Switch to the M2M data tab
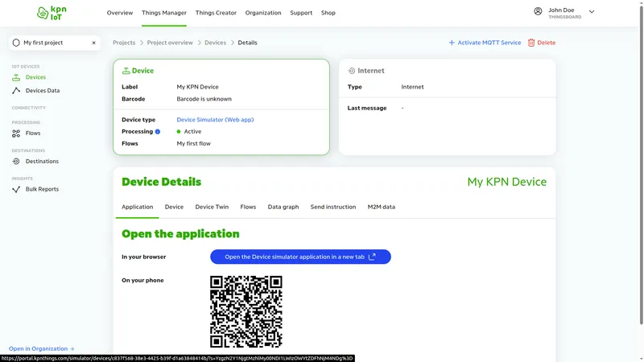 (381, 207)
